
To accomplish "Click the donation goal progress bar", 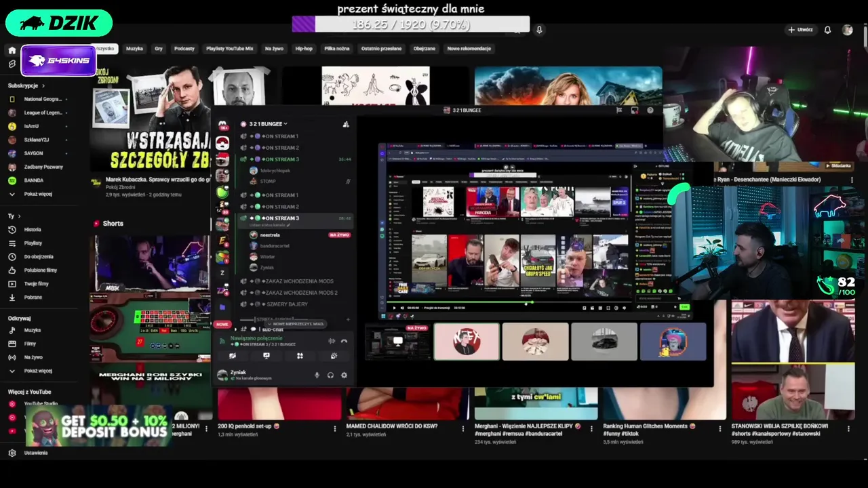I will tap(411, 24).
